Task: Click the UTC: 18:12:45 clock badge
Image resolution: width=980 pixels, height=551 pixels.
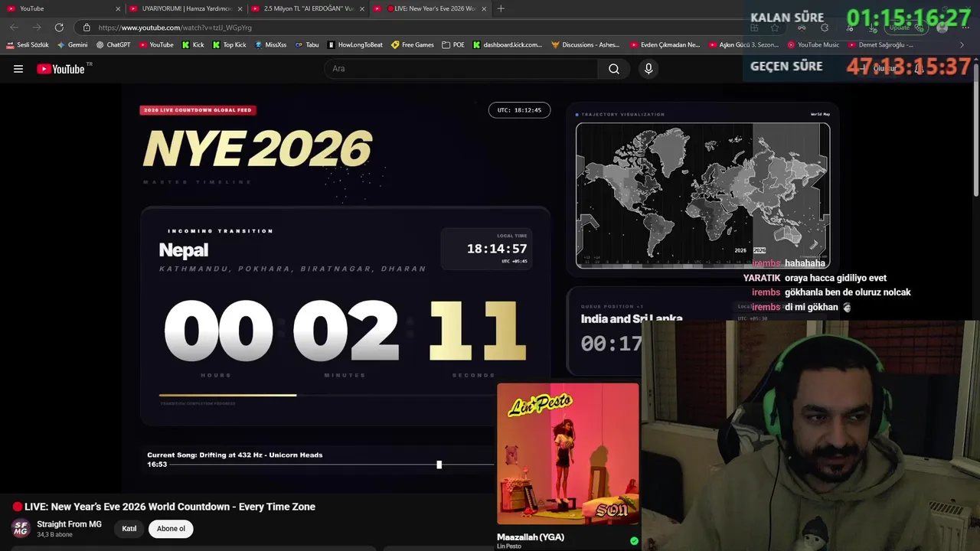Action: 519,110
